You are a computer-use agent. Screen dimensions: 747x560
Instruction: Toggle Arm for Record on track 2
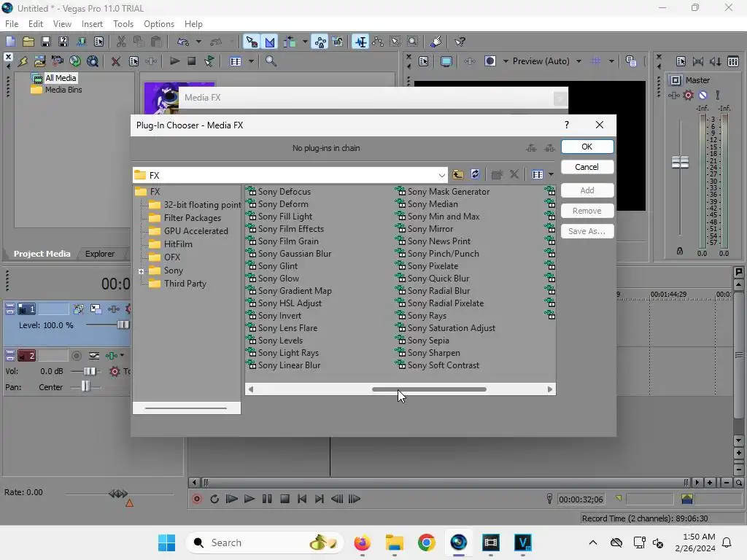tap(76, 356)
